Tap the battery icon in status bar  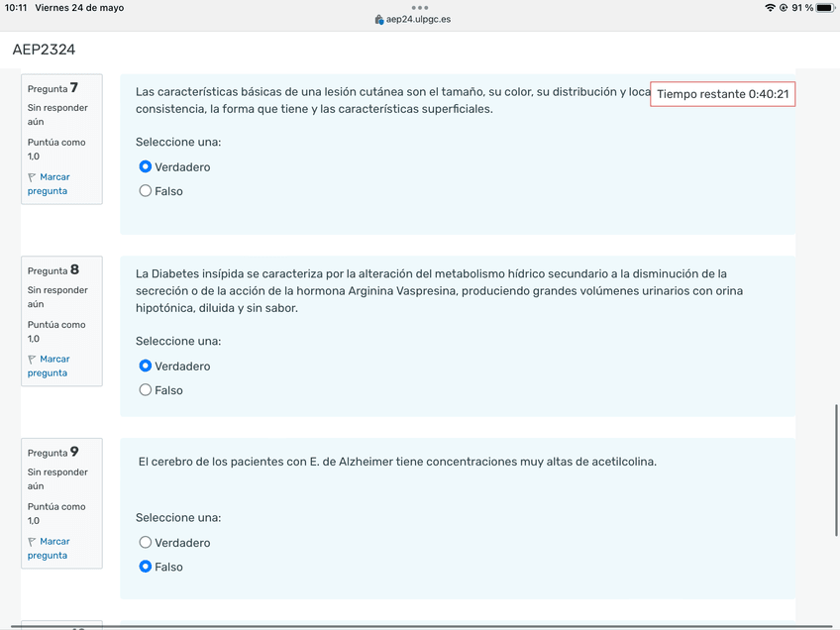824,8
